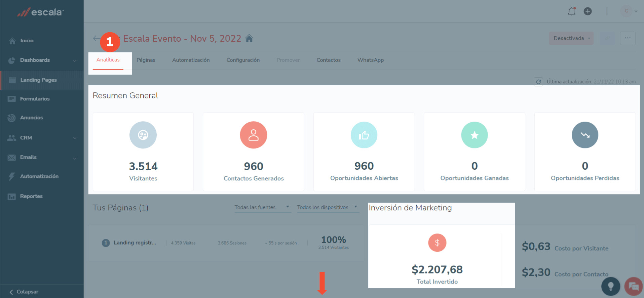Open the chat support widget

pyautogui.click(x=634, y=286)
